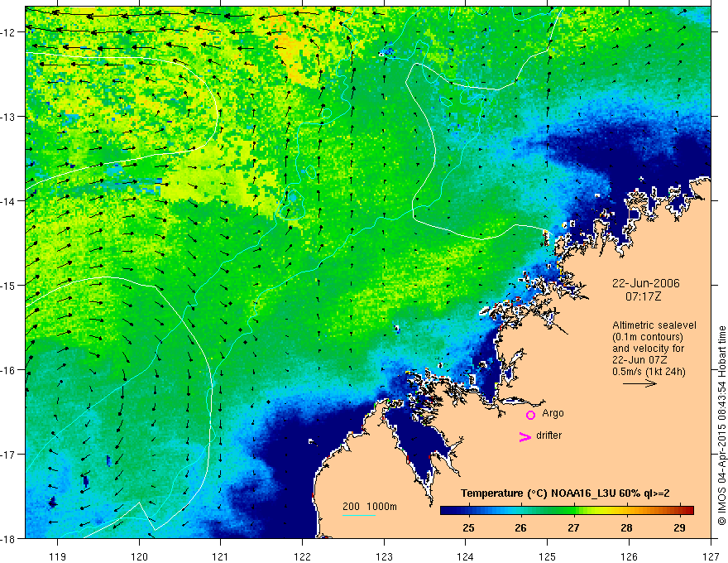Click the temperature color bar legend

567,511
